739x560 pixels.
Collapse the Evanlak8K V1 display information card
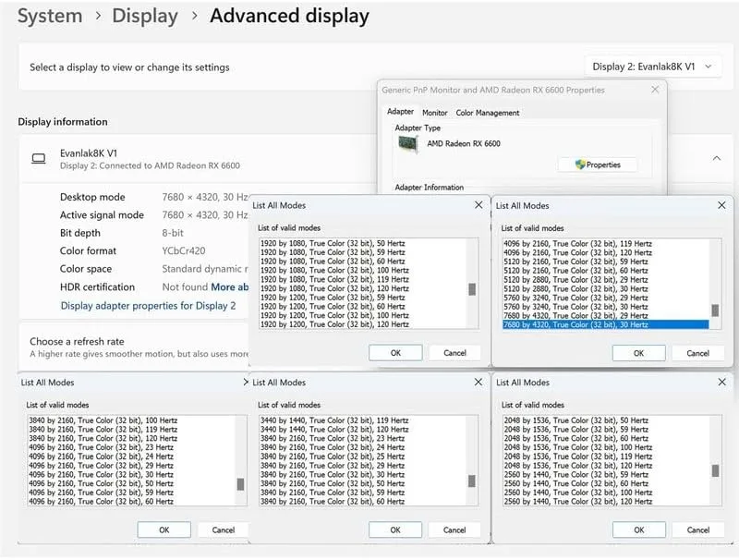716,158
